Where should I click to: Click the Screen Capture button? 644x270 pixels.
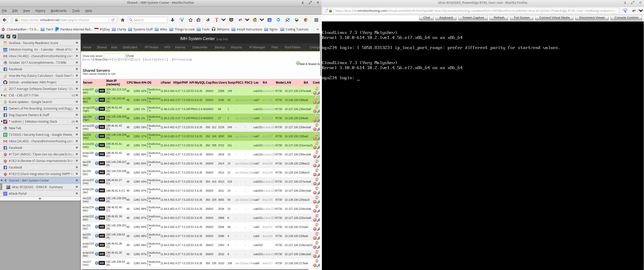tap(473, 18)
